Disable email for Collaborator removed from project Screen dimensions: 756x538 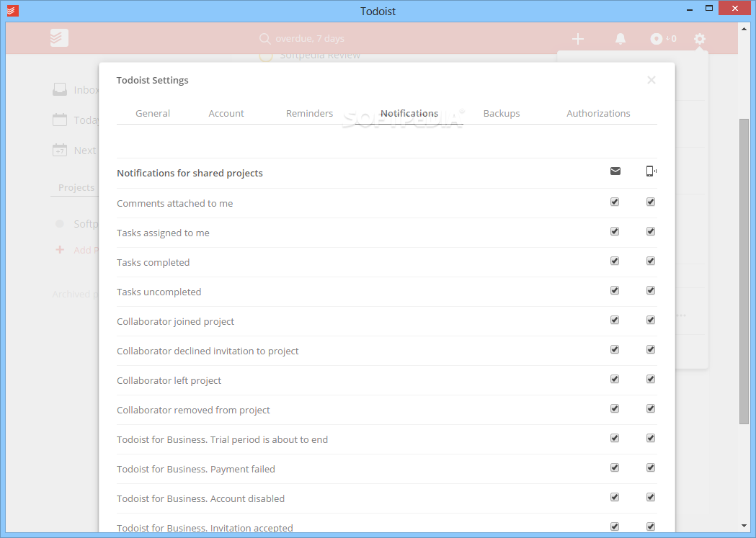(615, 408)
